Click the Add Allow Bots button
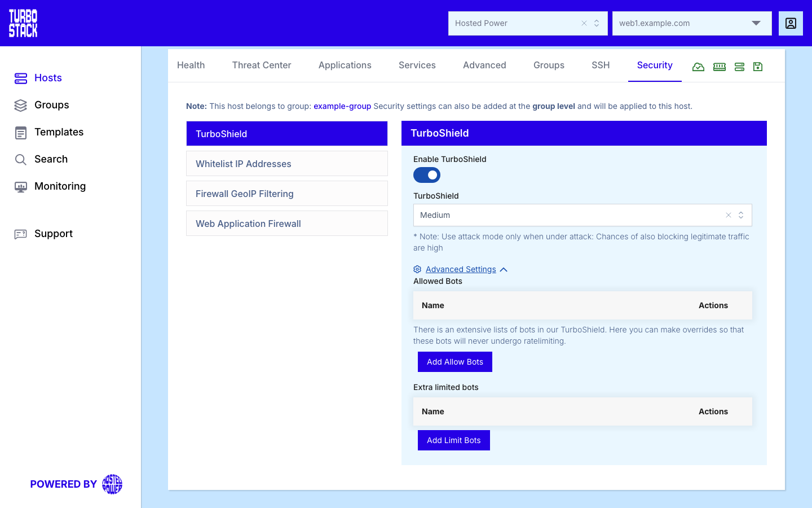Image resolution: width=812 pixels, height=508 pixels. [x=455, y=362]
